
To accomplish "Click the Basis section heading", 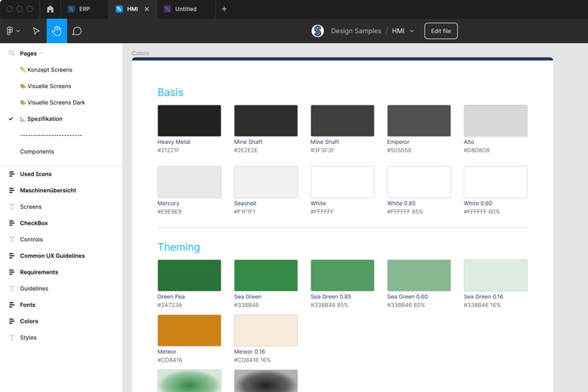I will [x=170, y=92].
